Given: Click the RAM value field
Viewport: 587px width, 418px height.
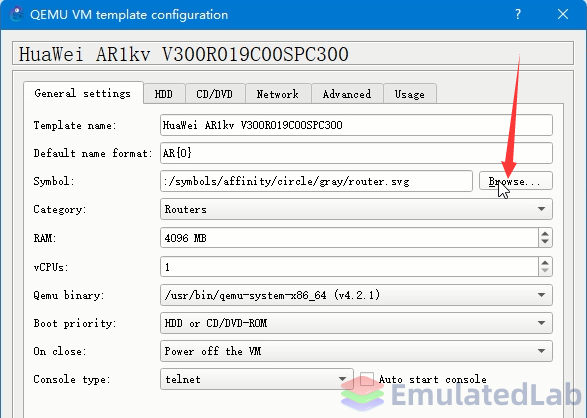Looking at the screenshot, I should (x=349, y=238).
